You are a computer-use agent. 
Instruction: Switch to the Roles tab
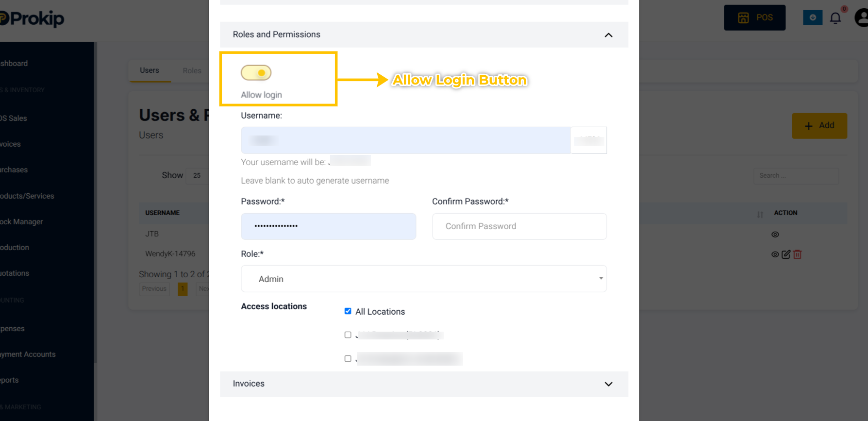tap(192, 71)
